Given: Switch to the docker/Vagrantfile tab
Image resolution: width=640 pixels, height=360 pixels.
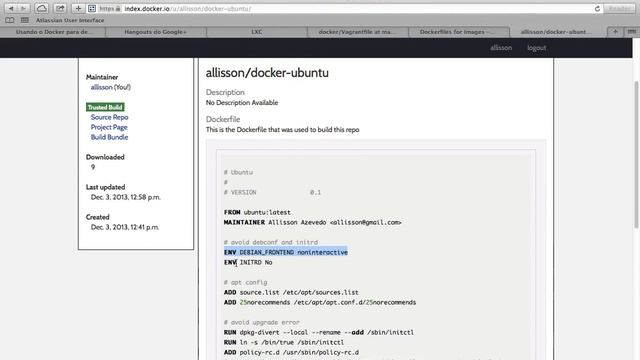Looking at the screenshot, I should point(358,32).
